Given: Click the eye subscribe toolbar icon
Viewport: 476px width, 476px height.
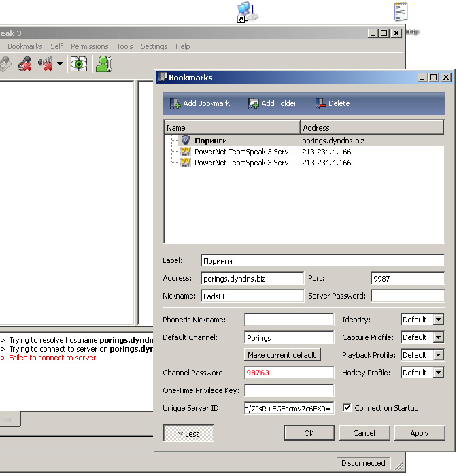Looking at the screenshot, I should coord(79,64).
